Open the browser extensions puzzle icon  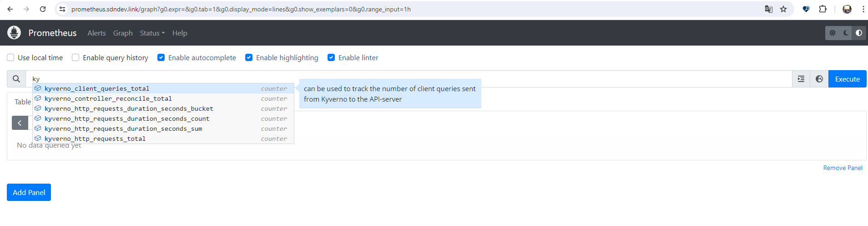(x=823, y=9)
